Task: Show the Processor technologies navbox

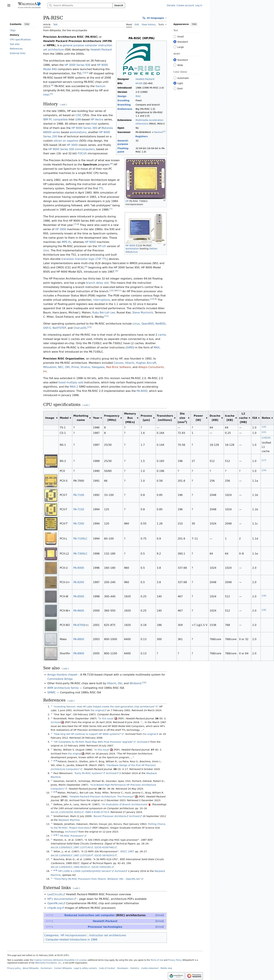Action: (x=160, y=926)
